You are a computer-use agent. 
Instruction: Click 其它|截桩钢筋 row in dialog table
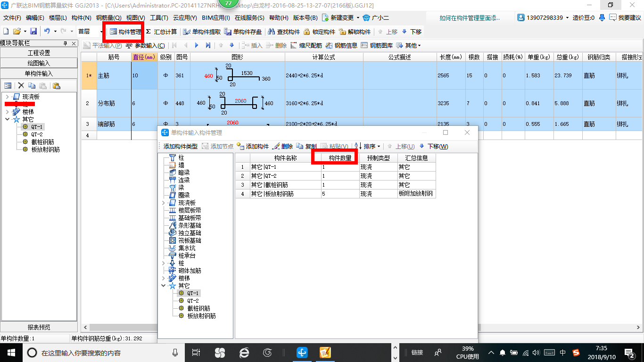point(335,185)
